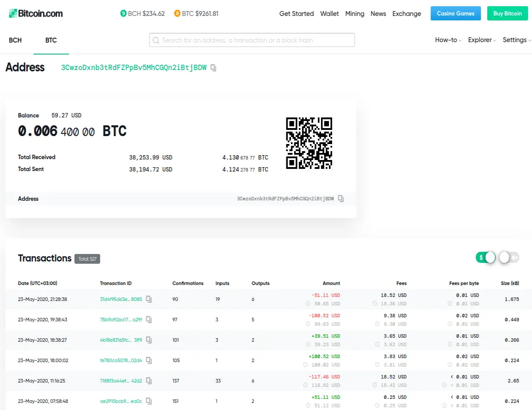Open the Settings dropdown menu

[517, 40]
